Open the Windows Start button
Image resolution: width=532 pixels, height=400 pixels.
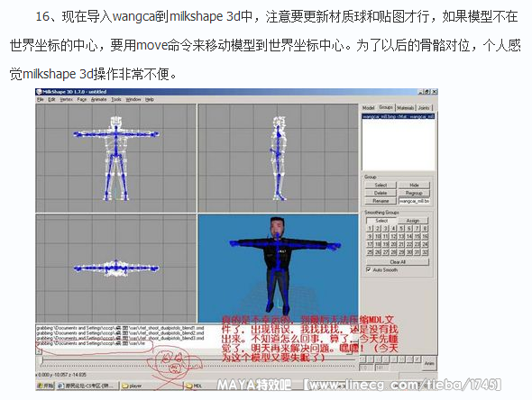[45, 386]
